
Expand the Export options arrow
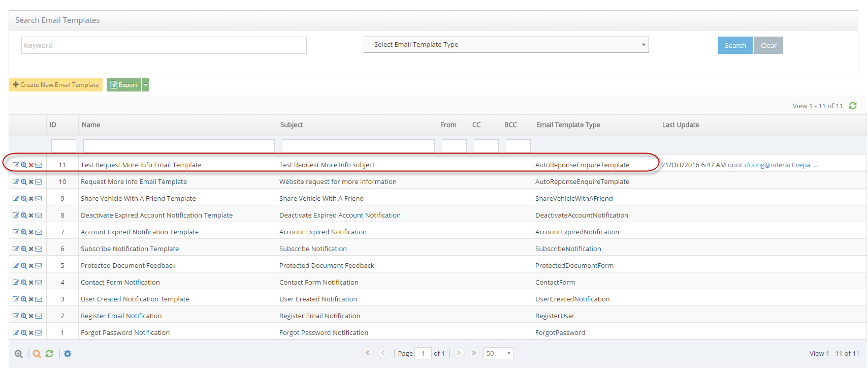pos(146,85)
